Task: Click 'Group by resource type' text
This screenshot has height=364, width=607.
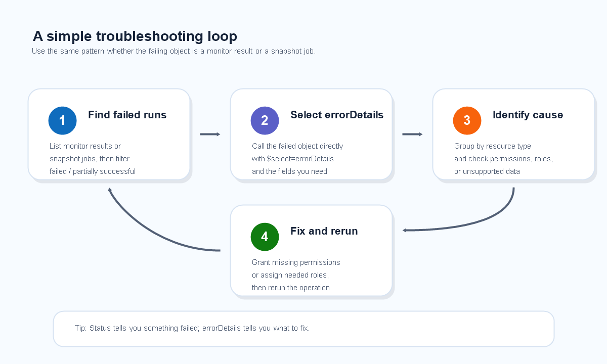Action: (x=493, y=146)
